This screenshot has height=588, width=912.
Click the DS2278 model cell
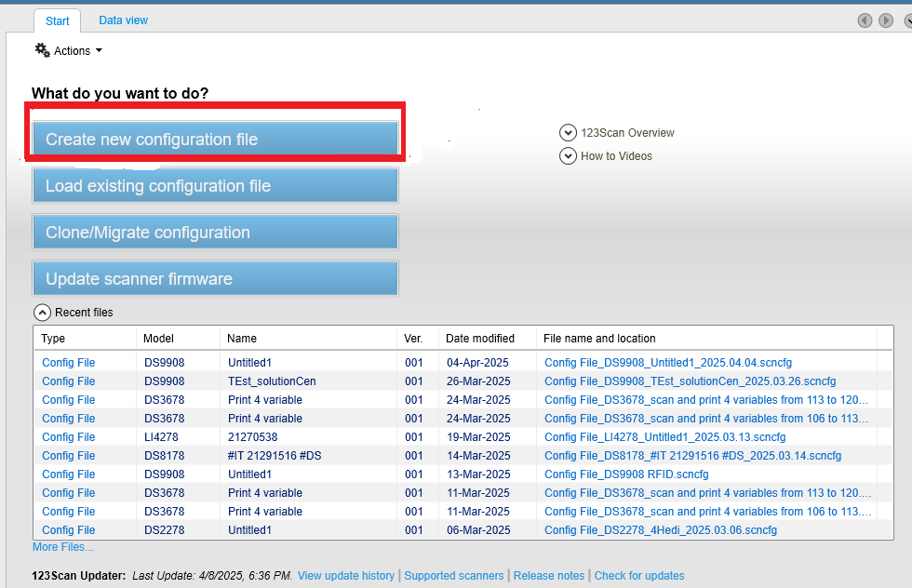tap(164, 529)
